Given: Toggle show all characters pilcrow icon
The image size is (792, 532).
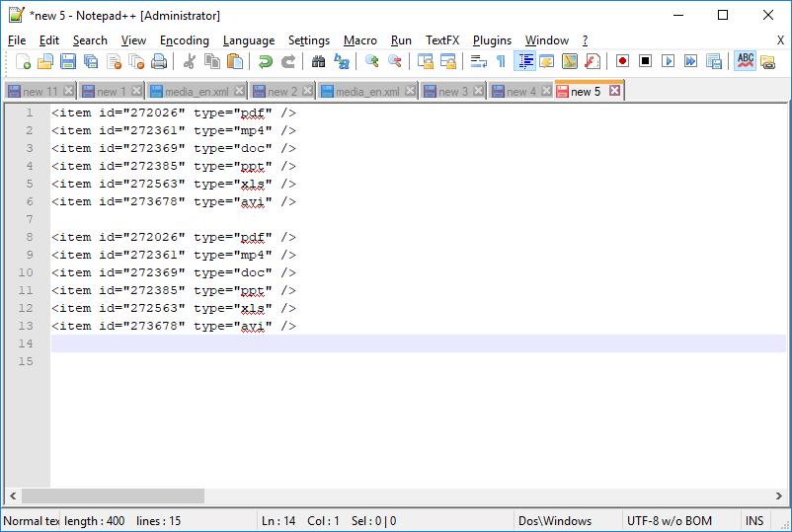Looking at the screenshot, I should coord(501,61).
